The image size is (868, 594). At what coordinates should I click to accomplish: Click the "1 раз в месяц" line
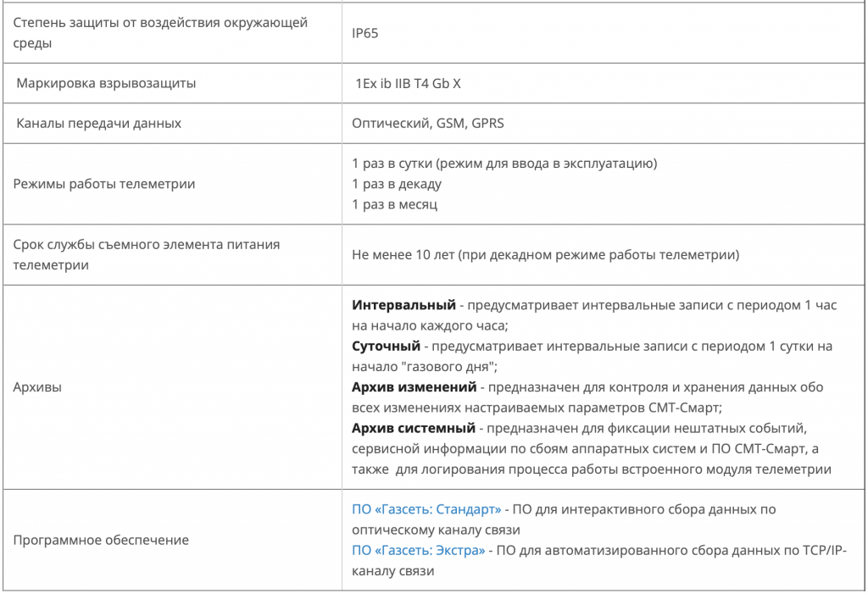click(395, 204)
